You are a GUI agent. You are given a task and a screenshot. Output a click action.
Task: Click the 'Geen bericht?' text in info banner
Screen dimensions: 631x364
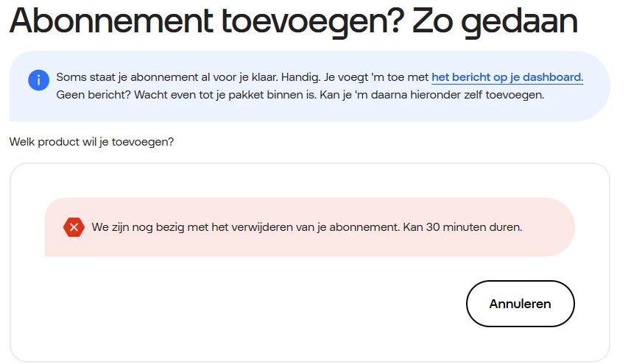click(94, 95)
